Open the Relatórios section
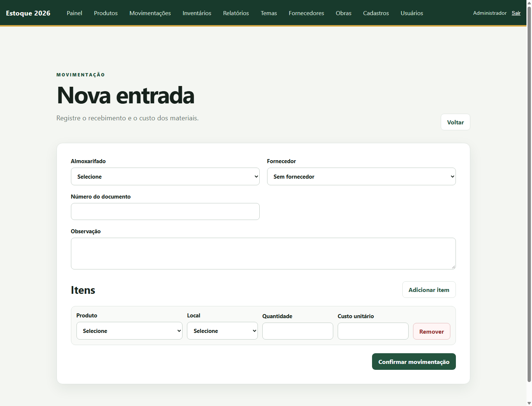 pos(236,13)
